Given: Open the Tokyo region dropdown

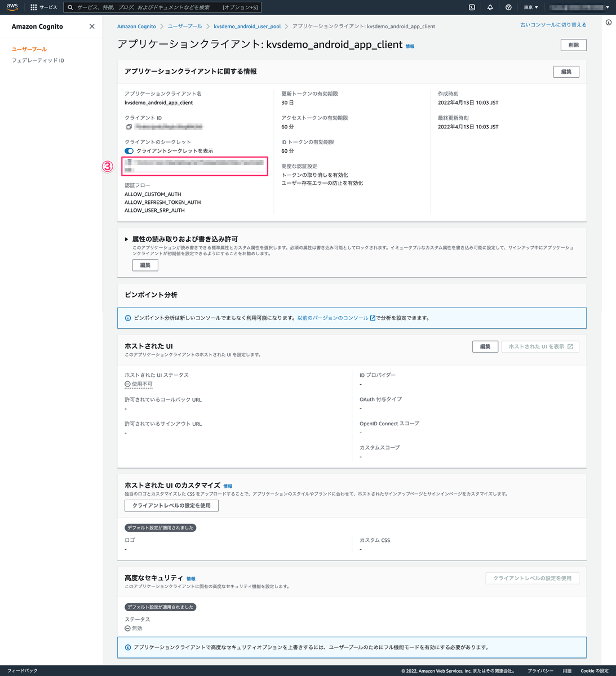Looking at the screenshot, I should coord(531,7).
